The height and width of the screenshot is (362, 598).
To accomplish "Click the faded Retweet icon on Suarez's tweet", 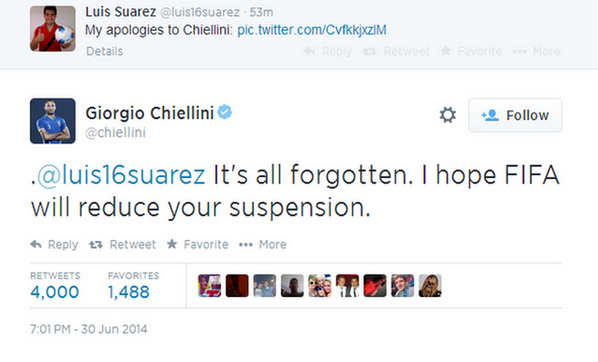I will (x=370, y=51).
